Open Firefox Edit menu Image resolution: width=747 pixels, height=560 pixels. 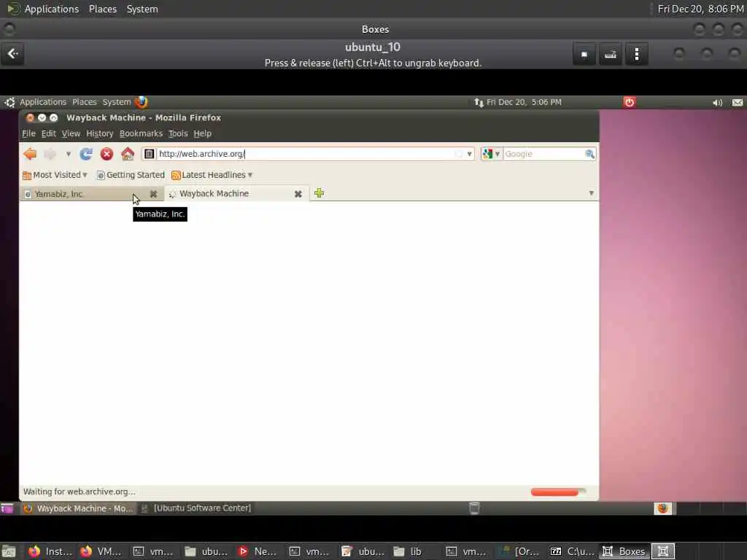point(49,134)
